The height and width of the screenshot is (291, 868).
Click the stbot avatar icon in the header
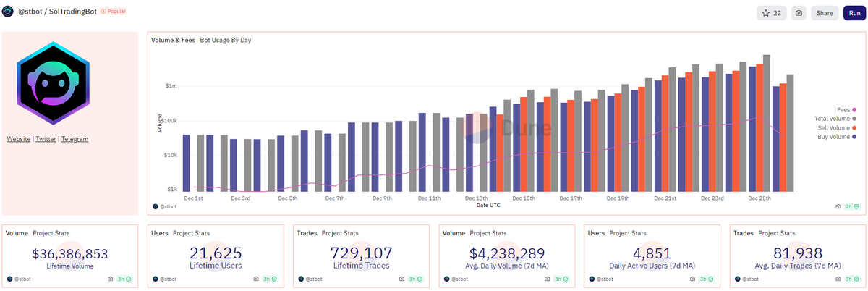(x=8, y=12)
